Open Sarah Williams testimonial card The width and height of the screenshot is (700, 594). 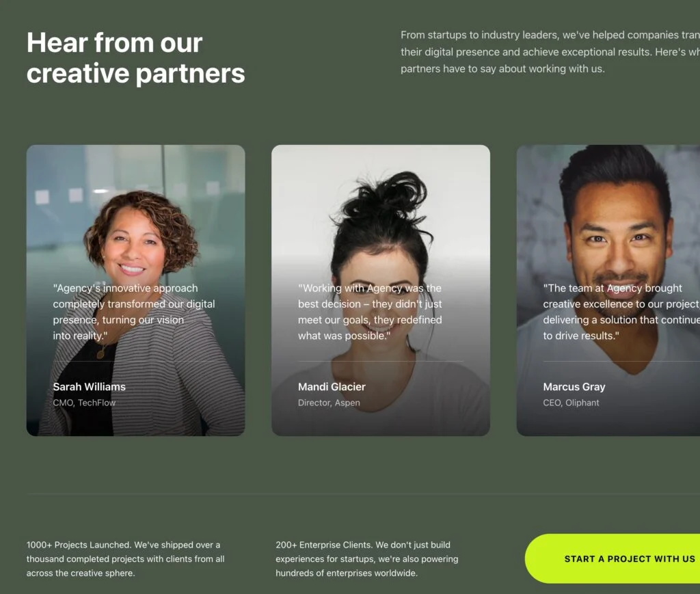tap(136, 290)
